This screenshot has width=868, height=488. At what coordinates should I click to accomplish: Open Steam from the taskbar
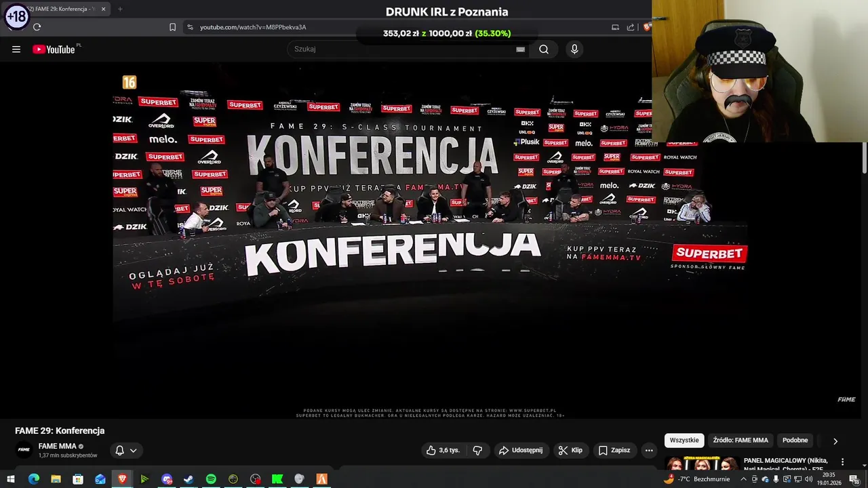coord(189,479)
